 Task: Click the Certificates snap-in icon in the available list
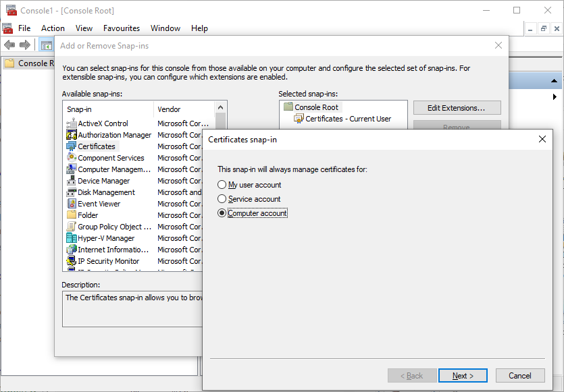72,146
